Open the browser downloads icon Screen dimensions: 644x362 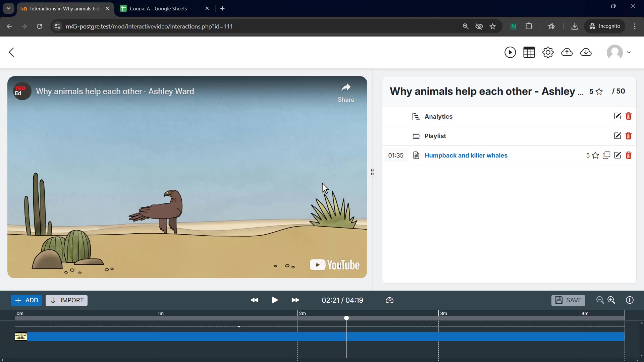pos(575,26)
